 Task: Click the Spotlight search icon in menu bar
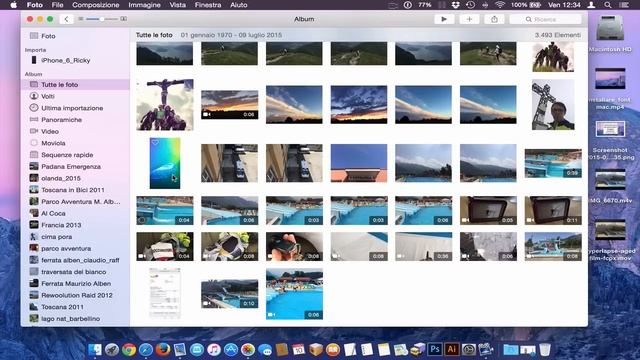tap(608, 5)
